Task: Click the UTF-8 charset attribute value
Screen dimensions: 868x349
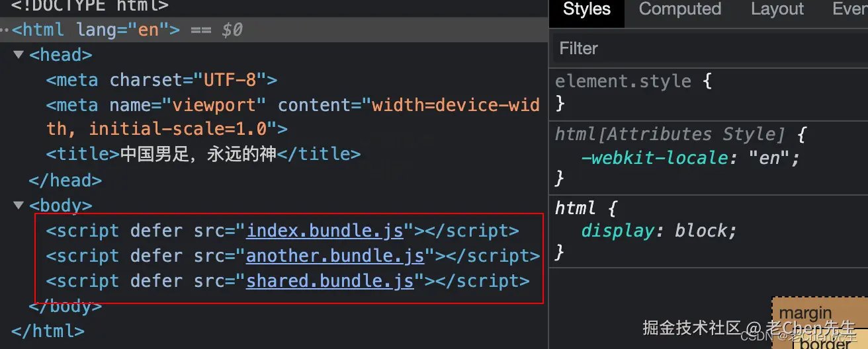Action: pyautogui.click(x=229, y=80)
